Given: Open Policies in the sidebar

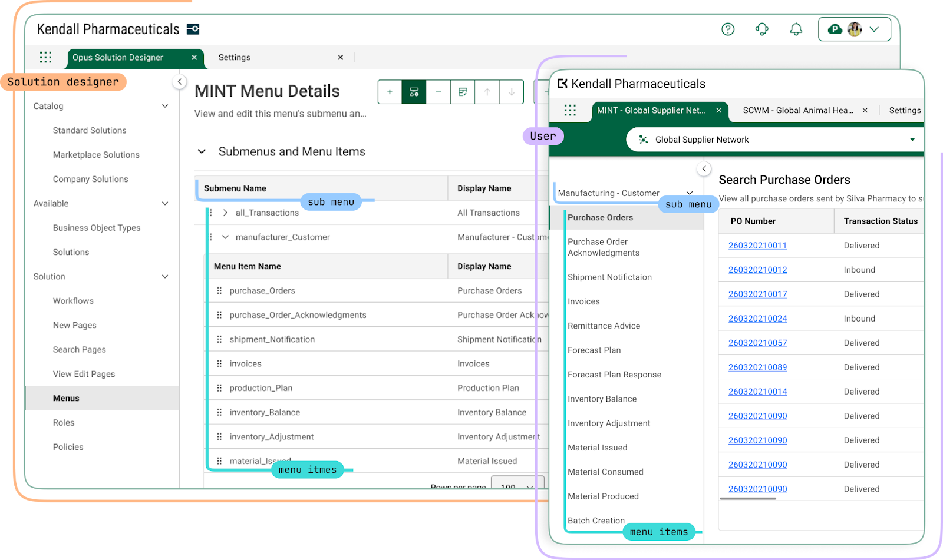Looking at the screenshot, I should tap(68, 447).
